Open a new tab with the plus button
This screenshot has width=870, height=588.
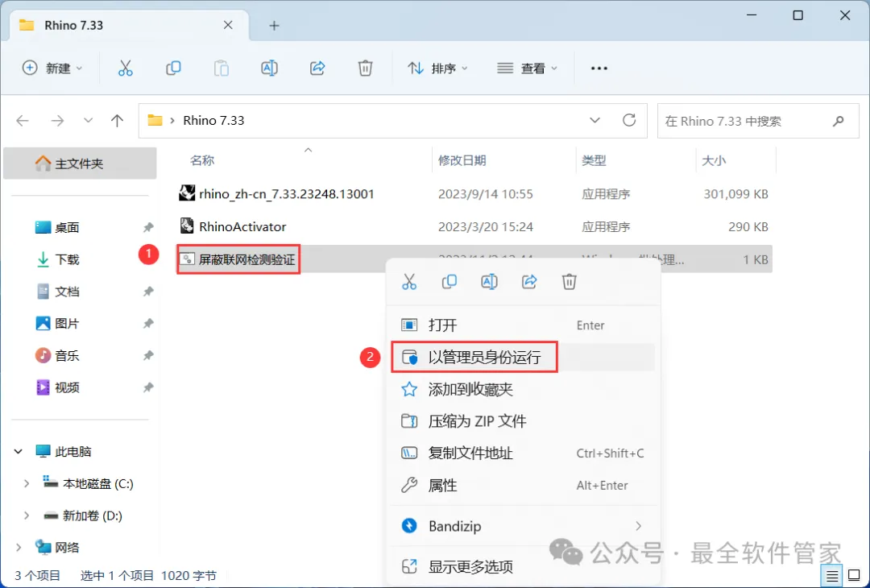tap(274, 26)
